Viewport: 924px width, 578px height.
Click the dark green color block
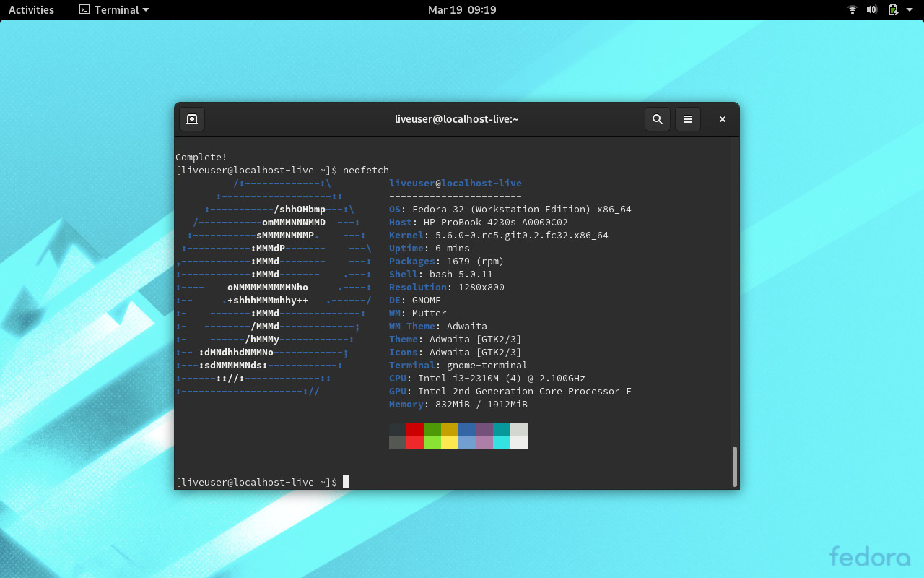click(432, 430)
